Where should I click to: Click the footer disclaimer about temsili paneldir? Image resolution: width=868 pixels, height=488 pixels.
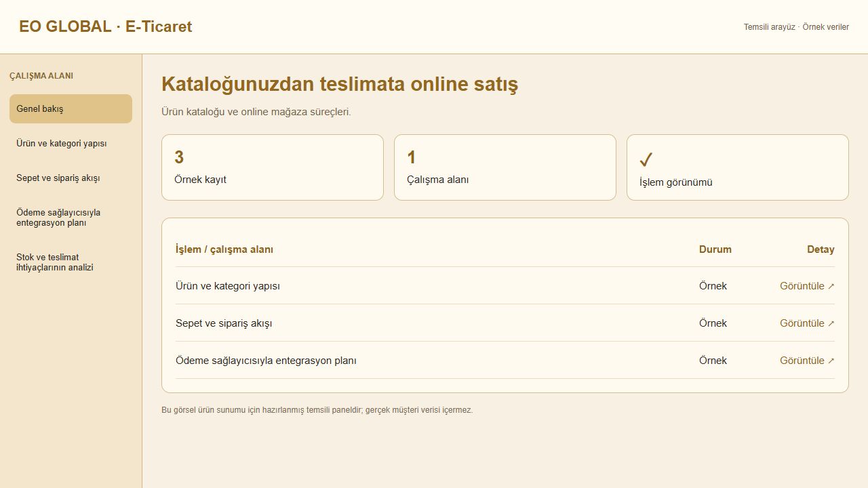tap(317, 410)
